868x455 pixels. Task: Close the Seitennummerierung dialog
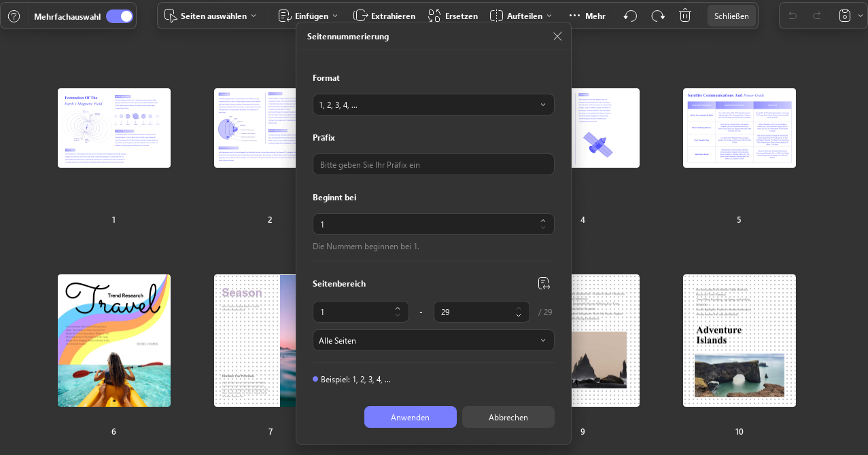[x=557, y=36]
